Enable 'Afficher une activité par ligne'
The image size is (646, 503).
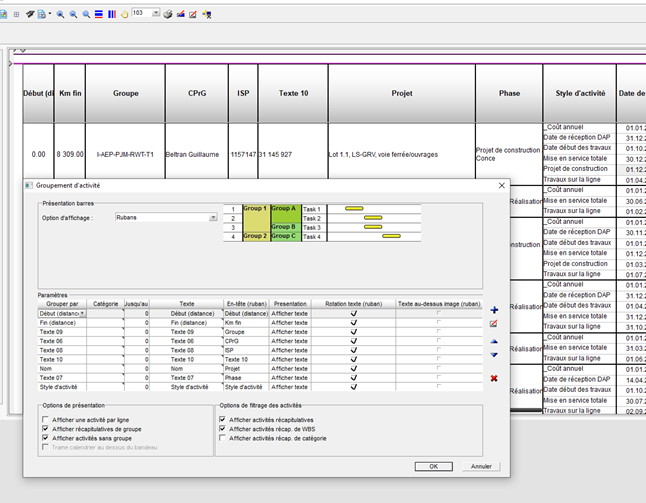[46, 420]
